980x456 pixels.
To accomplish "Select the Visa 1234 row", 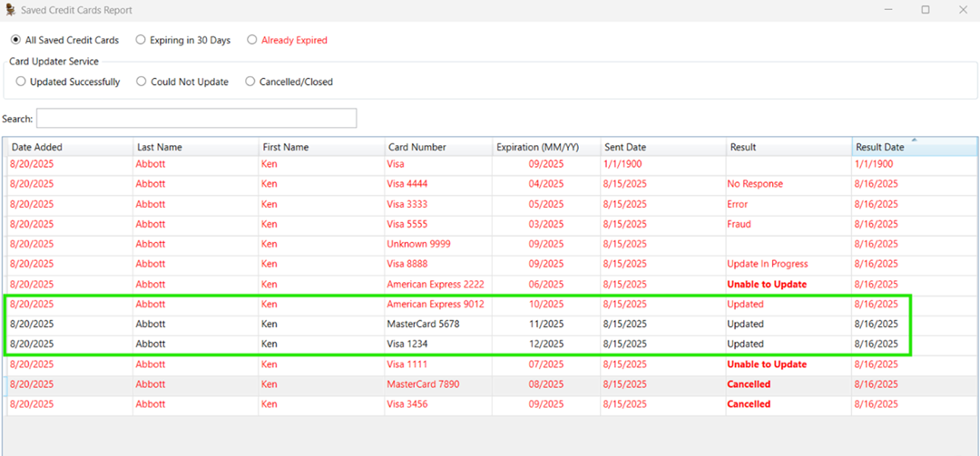I will tap(407, 344).
